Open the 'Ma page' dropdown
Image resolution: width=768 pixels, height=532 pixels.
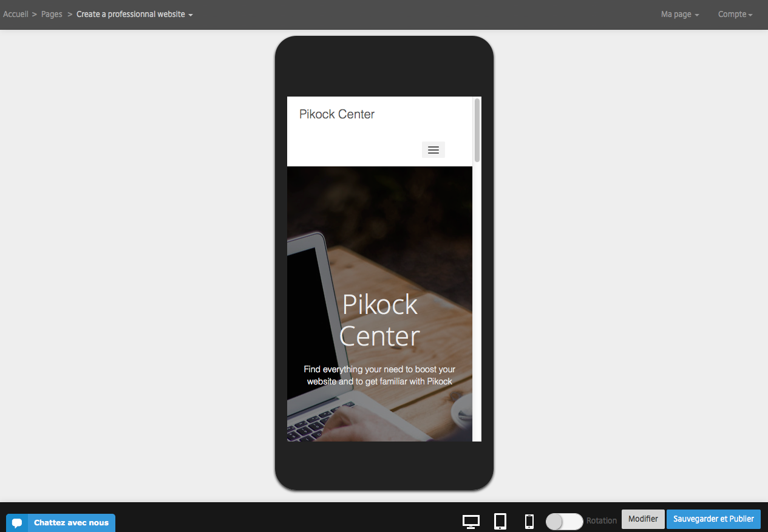tap(679, 14)
